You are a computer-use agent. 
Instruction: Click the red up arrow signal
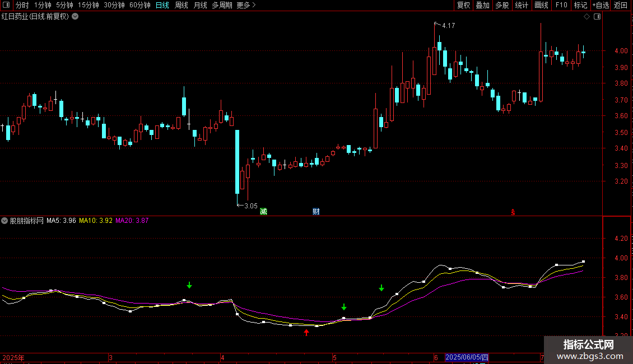coord(306,332)
